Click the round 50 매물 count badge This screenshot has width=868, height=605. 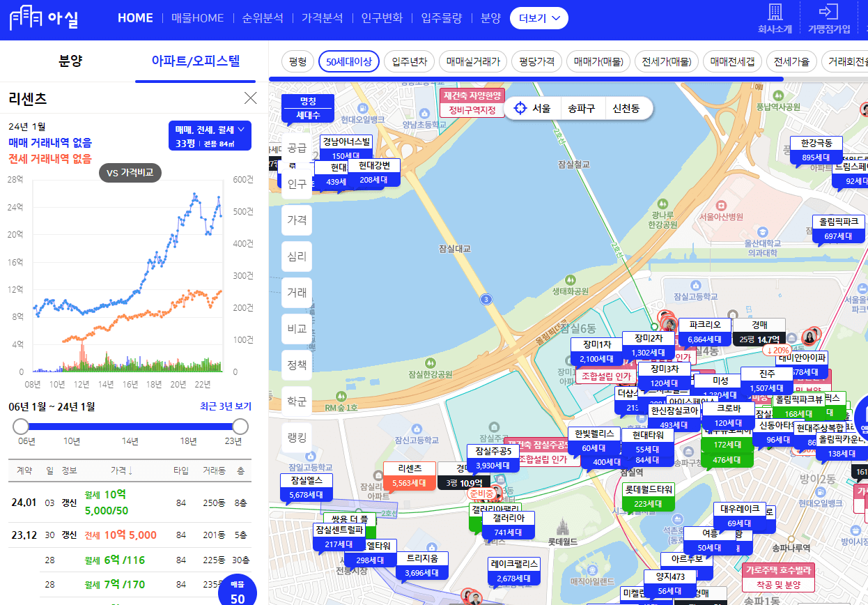pos(238,593)
